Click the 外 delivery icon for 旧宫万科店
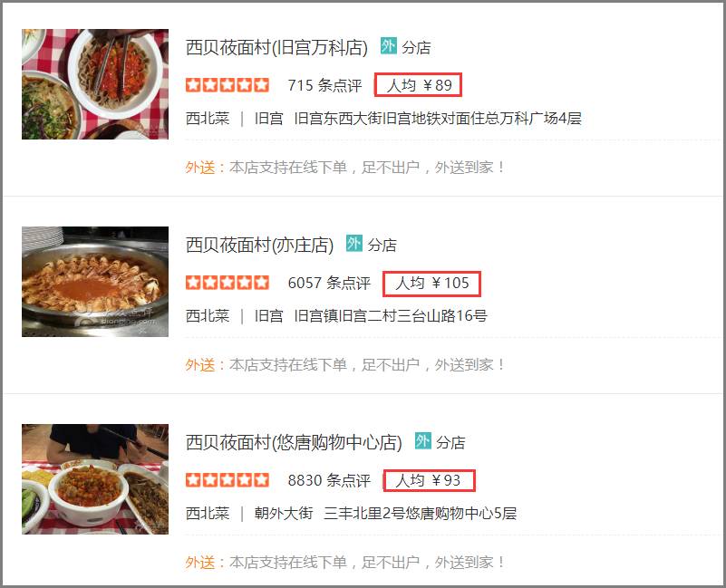This screenshot has width=726, height=588. click(389, 46)
